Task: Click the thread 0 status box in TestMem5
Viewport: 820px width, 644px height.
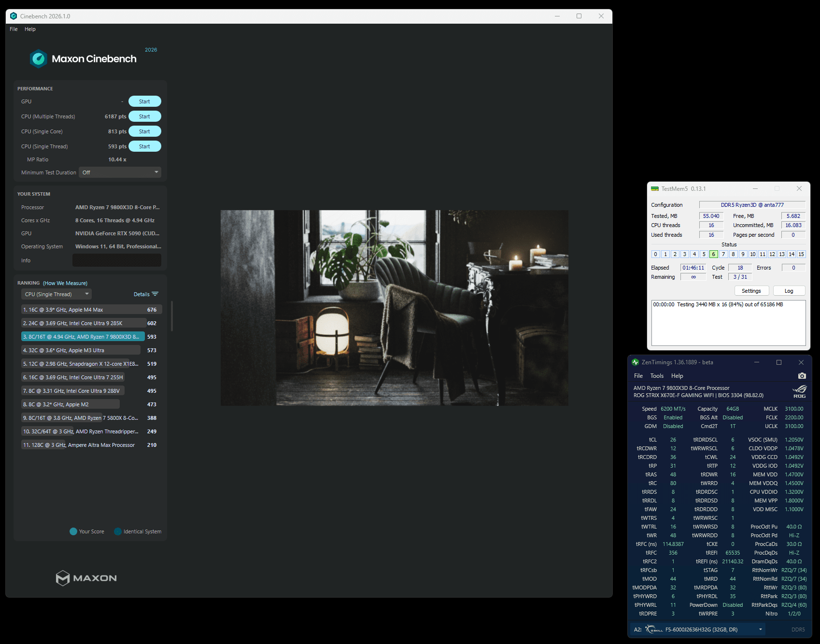Action: (655, 254)
